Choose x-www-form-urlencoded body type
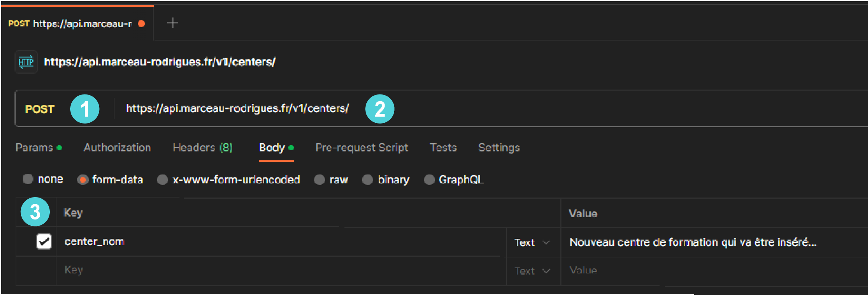The image size is (868, 295). (162, 180)
